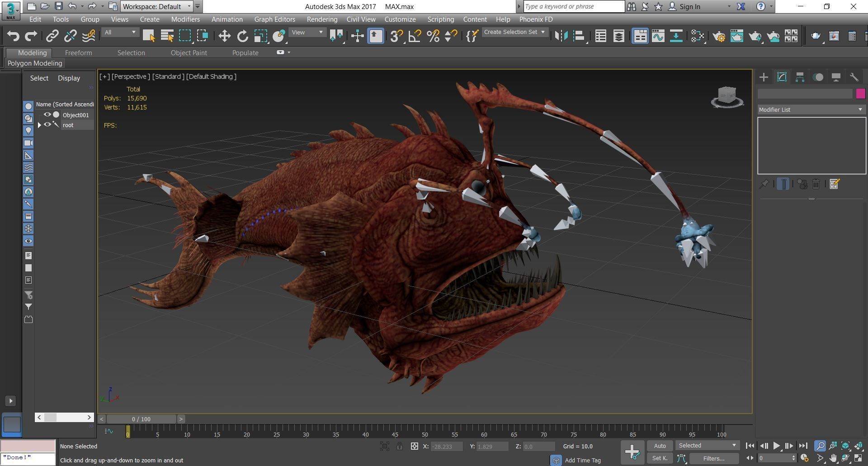
Task: Open the Hierarchy command panel tab
Action: (800, 77)
